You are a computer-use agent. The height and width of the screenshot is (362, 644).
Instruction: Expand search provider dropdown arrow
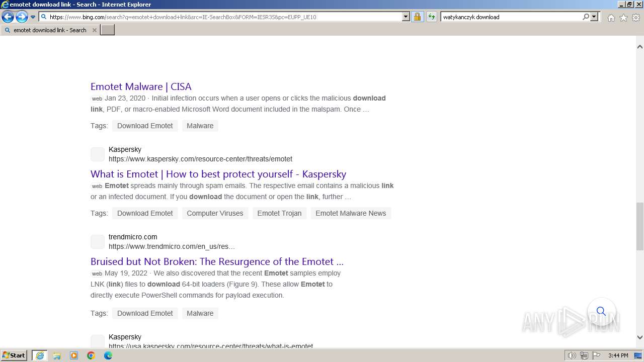[594, 17]
